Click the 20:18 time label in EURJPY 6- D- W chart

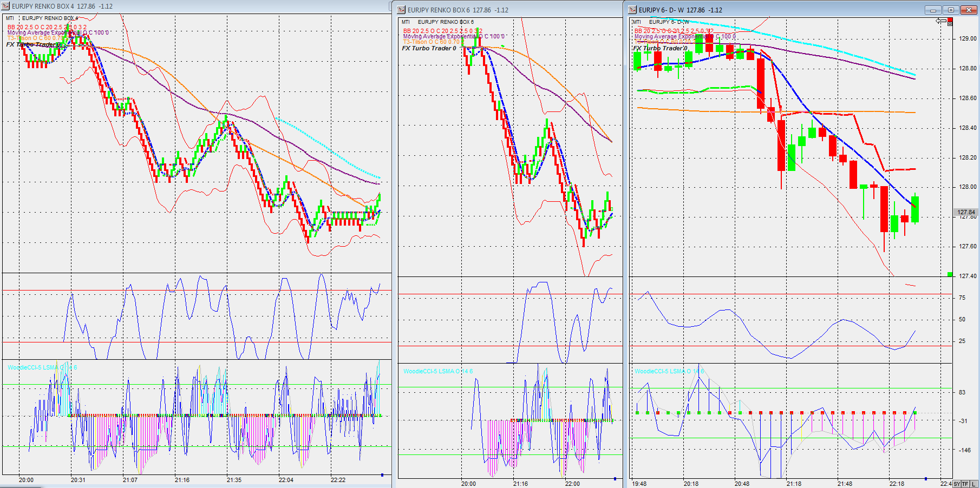[x=691, y=484]
